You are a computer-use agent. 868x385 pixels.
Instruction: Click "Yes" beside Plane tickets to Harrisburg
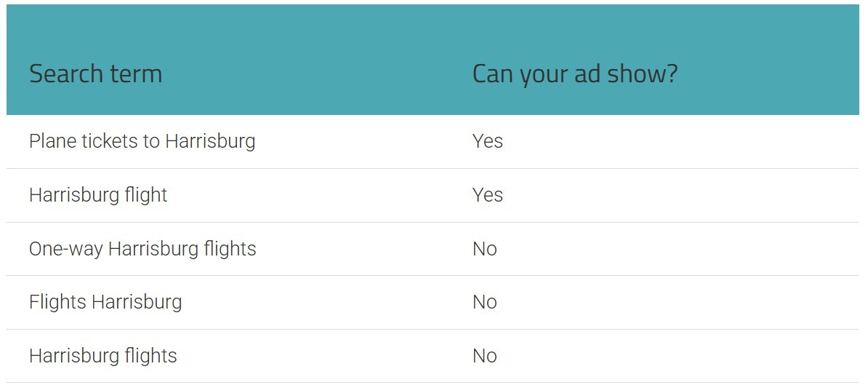487,140
